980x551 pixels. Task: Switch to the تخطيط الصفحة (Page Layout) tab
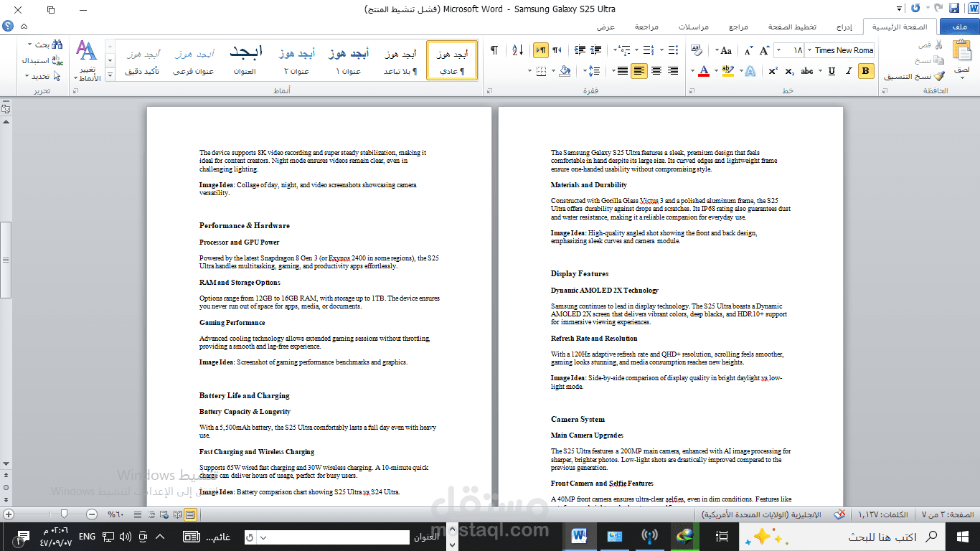point(793,27)
